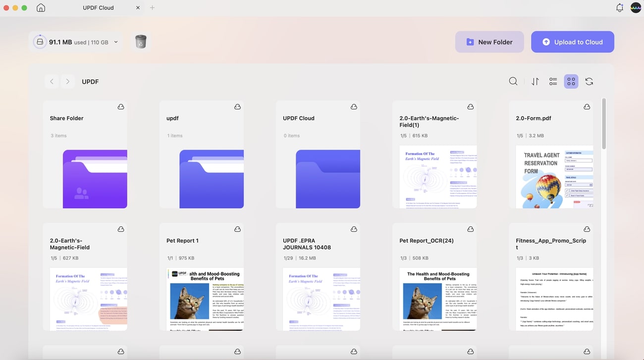Click cloud icon on UPDF .EPRA JOURNALS card
This screenshot has width=644, height=360.
tap(354, 229)
